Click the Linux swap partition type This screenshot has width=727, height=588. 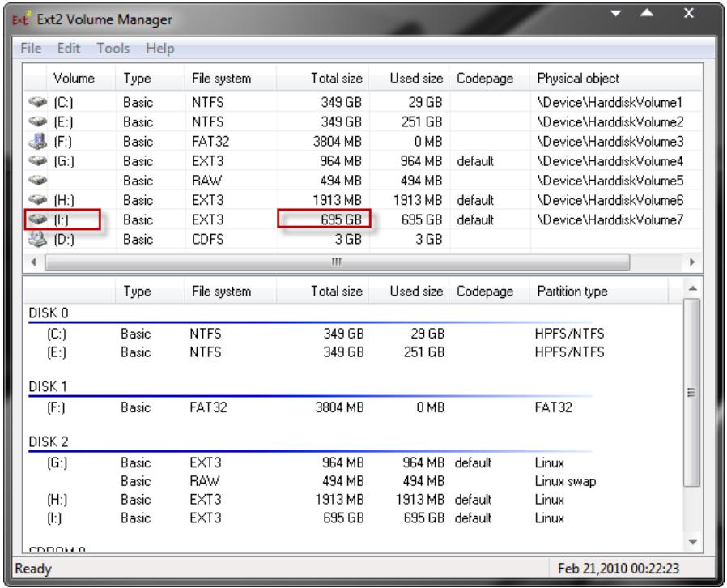(565, 481)
